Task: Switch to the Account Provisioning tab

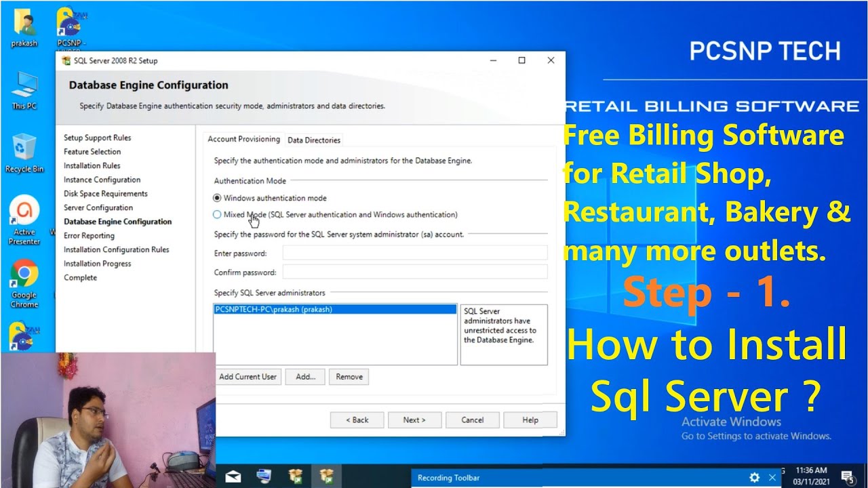Action: pos(243,139)
